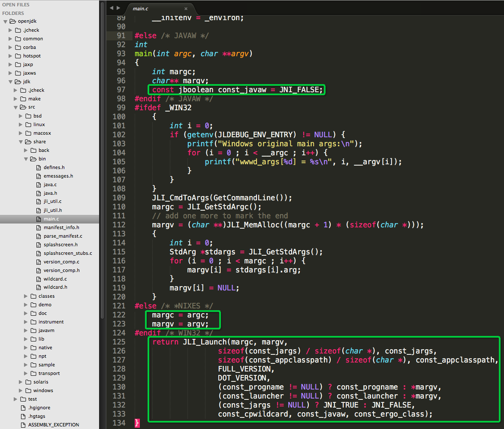The image size is (504, 429).
Task: Click the classes folder icon
Action: click(33, 296)
